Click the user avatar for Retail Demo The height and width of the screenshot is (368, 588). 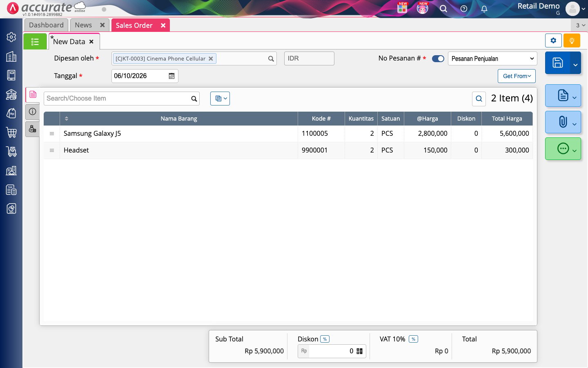[572, 9]
